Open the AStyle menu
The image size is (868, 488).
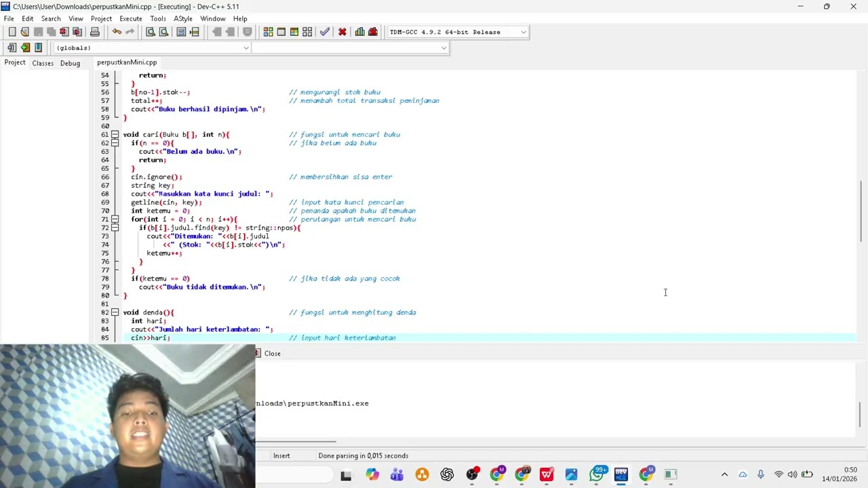click(183, 18)
